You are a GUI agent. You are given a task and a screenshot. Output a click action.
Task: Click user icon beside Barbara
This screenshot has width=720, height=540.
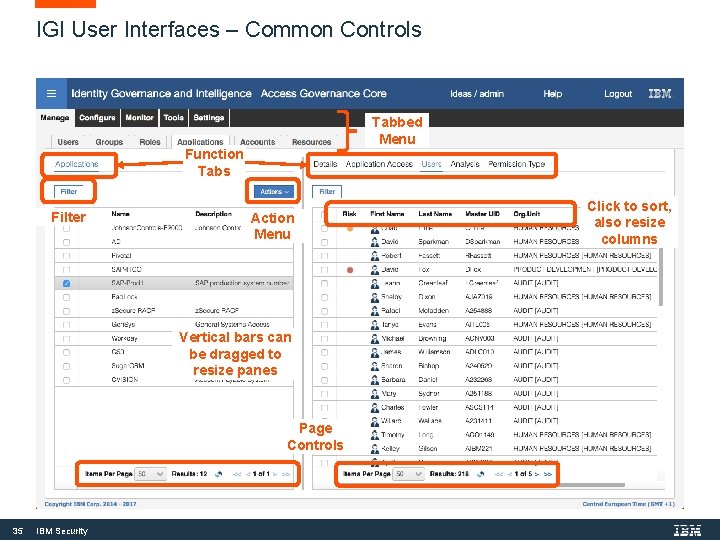click(375, 380)
